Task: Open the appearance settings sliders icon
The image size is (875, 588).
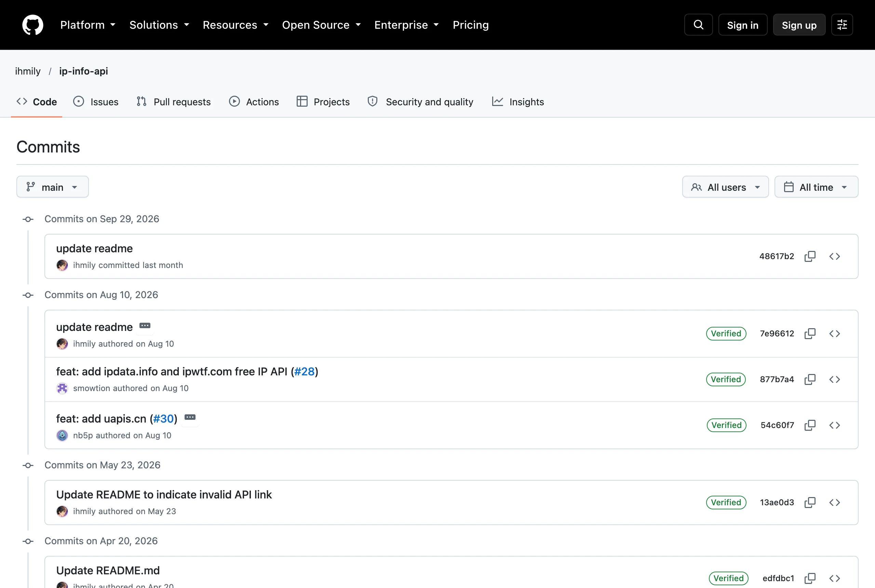Action: [842, 25]
